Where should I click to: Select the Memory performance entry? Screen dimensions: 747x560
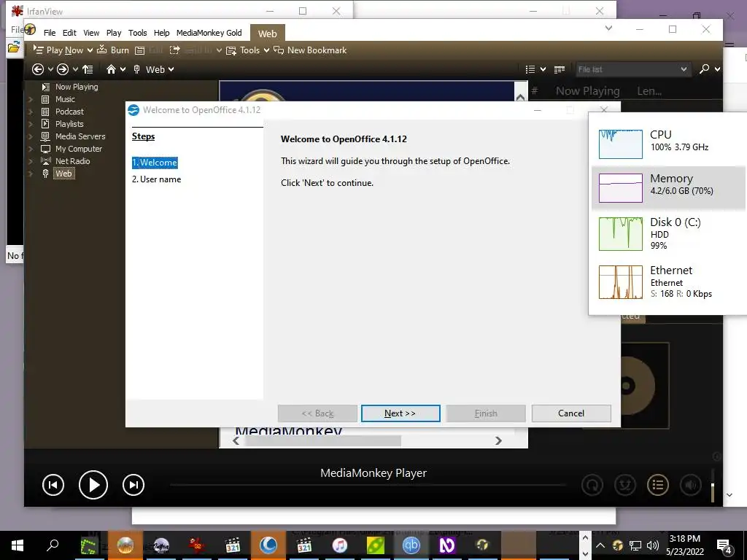(669, 187)
